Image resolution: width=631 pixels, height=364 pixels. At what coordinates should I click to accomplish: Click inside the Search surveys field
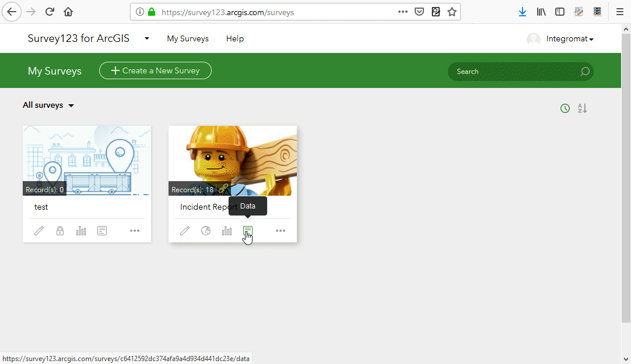point(520,72)
